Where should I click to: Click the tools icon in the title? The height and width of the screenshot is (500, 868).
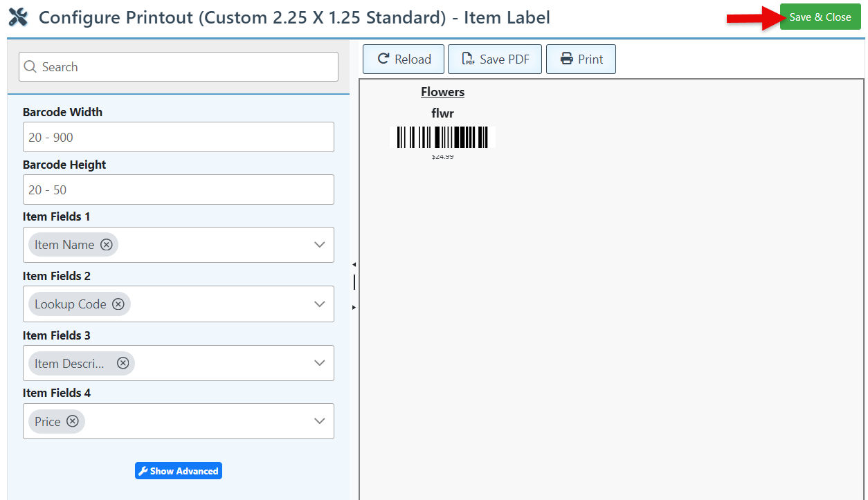pyautogui.click(x=18, y=17)
